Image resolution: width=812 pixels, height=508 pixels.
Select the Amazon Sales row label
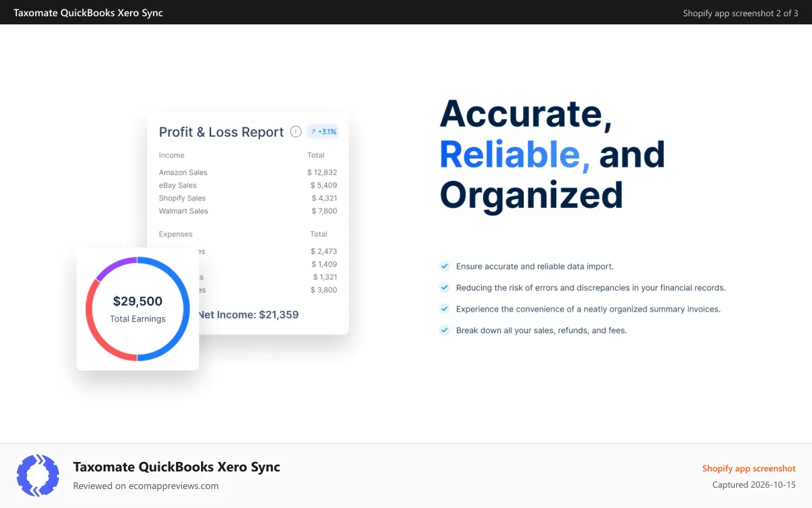click(183, 173)
